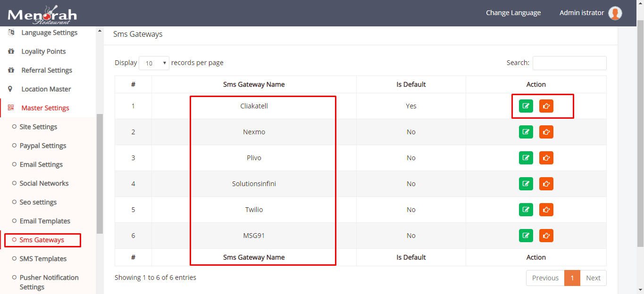The height and width of the screenshot is (294, 644).
Task: Open the edit icon for Nexmo
Action: tap(526, 132)
